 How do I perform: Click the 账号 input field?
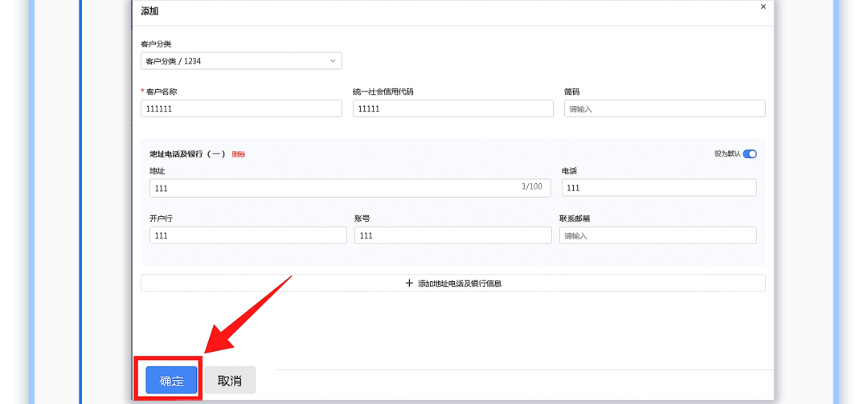(x=452, y=235)
